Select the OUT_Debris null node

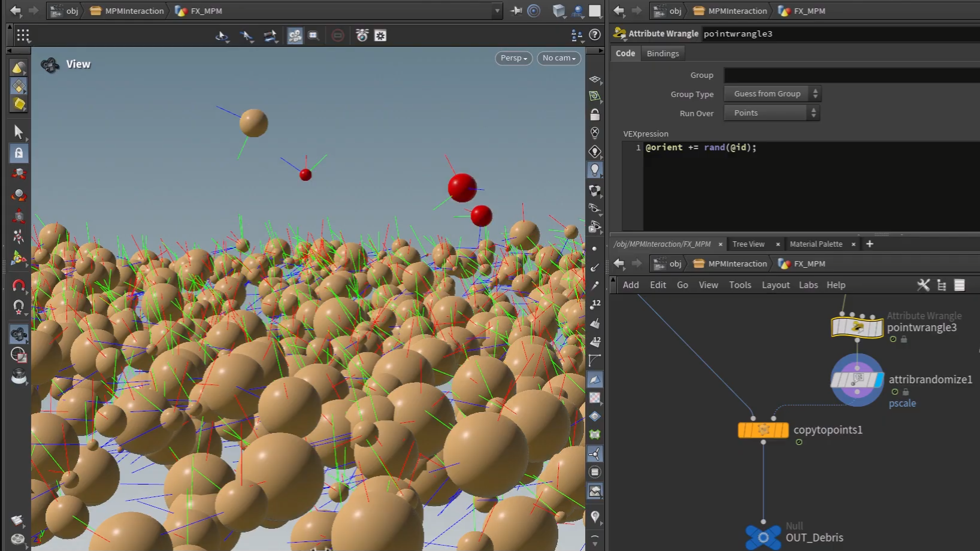763,537
